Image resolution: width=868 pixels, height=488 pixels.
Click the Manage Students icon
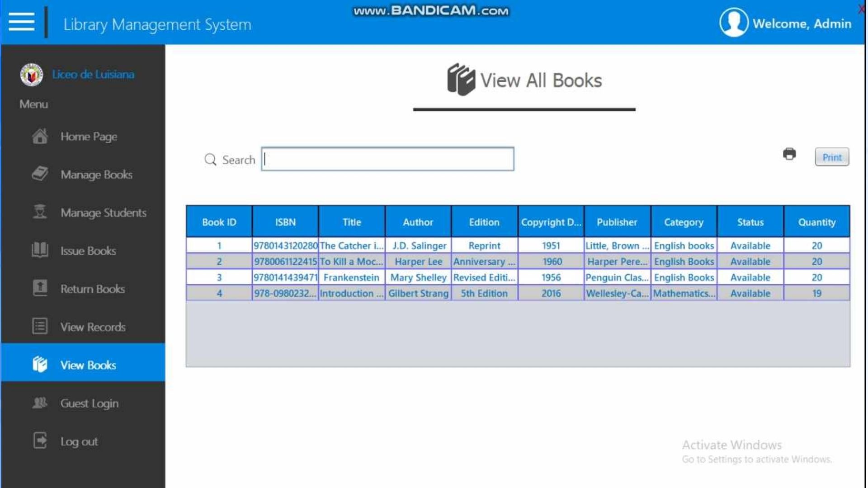40,212
